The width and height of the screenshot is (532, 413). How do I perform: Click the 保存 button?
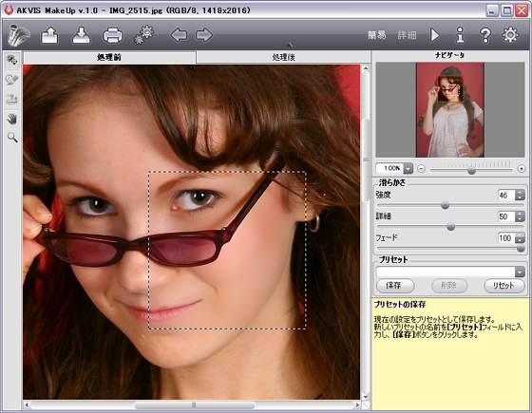(395, 286)
